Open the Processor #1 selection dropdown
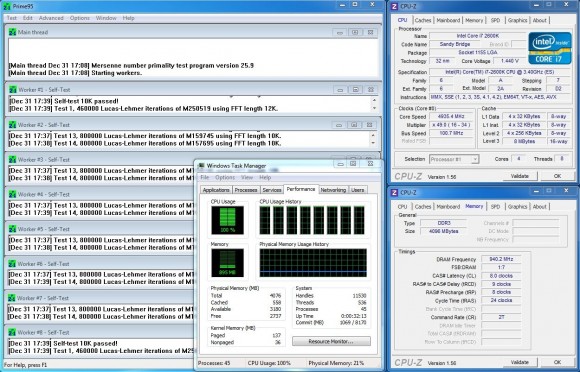The width and height of the screenshot is (580, 372). (454, 159)
